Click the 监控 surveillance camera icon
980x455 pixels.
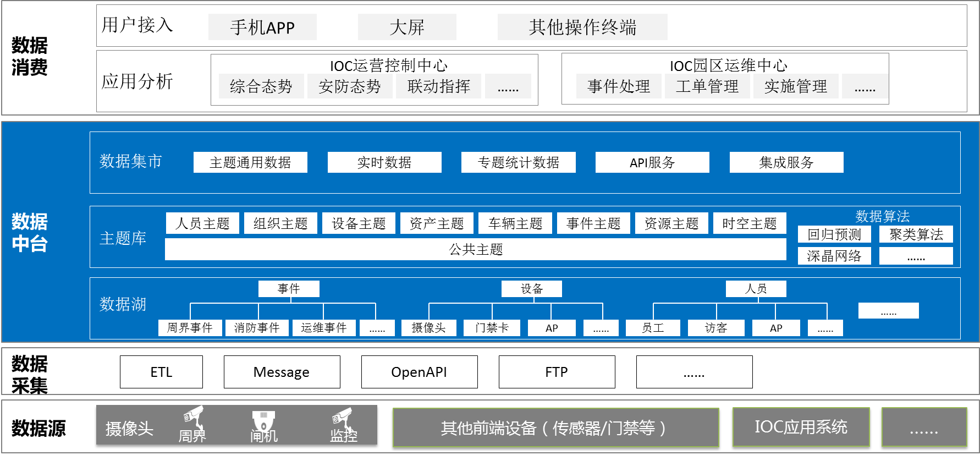[342, 419]
